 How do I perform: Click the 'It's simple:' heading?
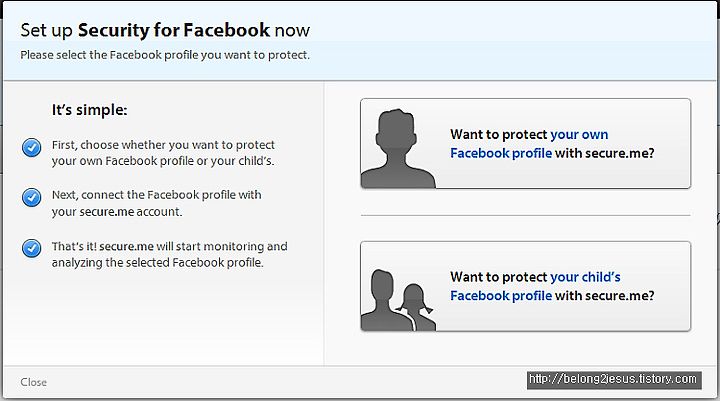click(90, 110)
